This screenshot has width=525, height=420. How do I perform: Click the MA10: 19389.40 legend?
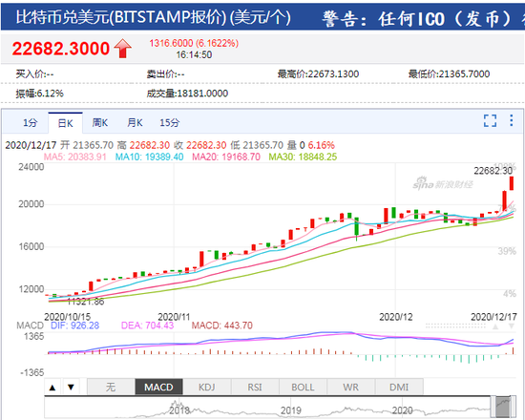tap(149, 157)
